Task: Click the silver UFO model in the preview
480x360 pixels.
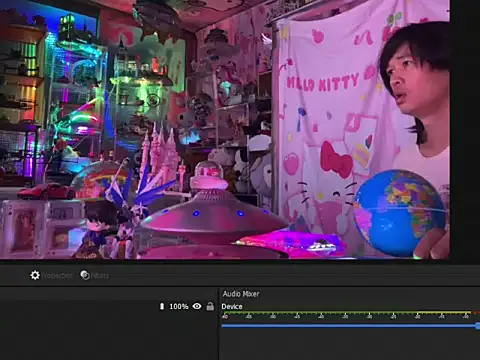Action: click(x=213, y=213)
